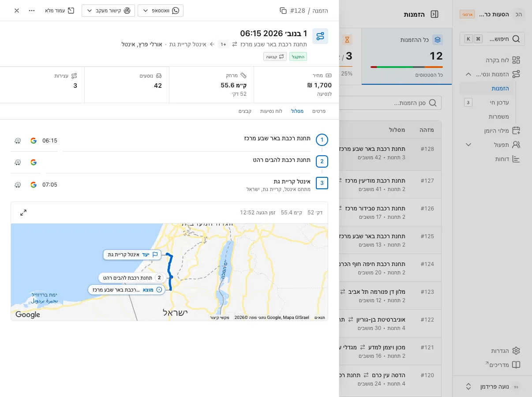Image resolution: width=532 pixels, height=397 pixels.
Task: Expand the תפעול sidebar group
Action: [x=468, y=145]
